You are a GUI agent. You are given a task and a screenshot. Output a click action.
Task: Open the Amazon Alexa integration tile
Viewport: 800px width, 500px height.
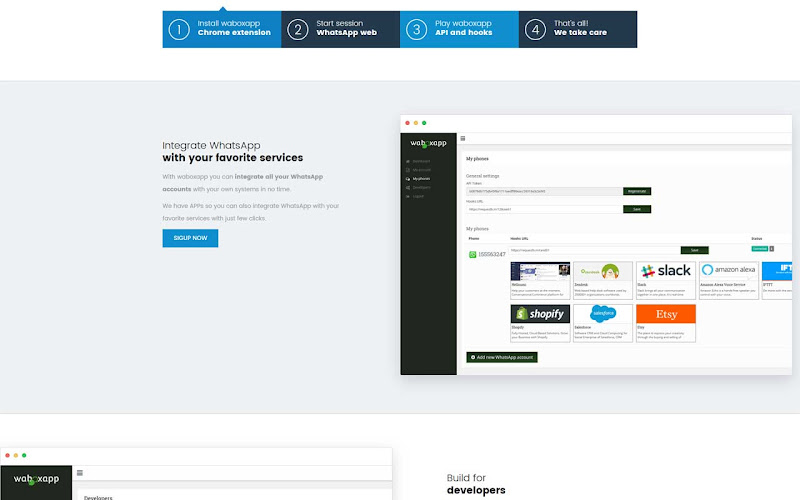pos(729,280)
